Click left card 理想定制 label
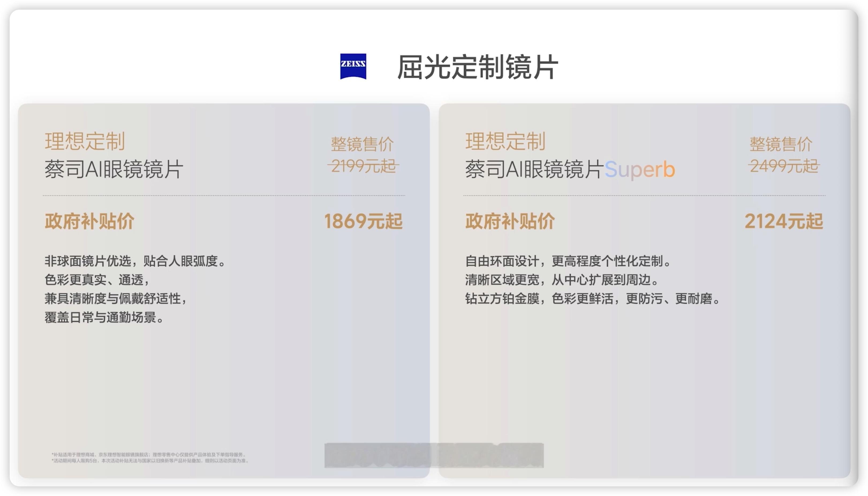Image resolution: width=868 pixels, height=496 pixels. [85, 141]
